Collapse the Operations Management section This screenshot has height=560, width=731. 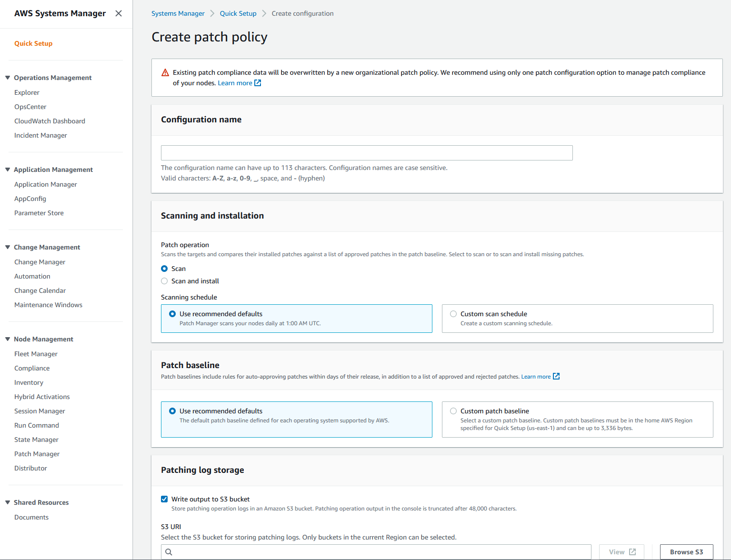[8, 78]
